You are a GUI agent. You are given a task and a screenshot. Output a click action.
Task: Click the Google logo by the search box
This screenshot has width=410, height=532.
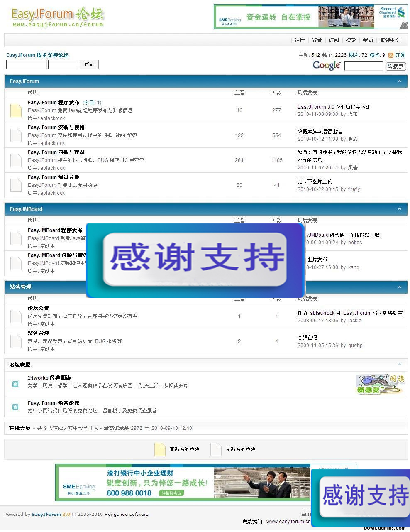[x=327, y=66]
